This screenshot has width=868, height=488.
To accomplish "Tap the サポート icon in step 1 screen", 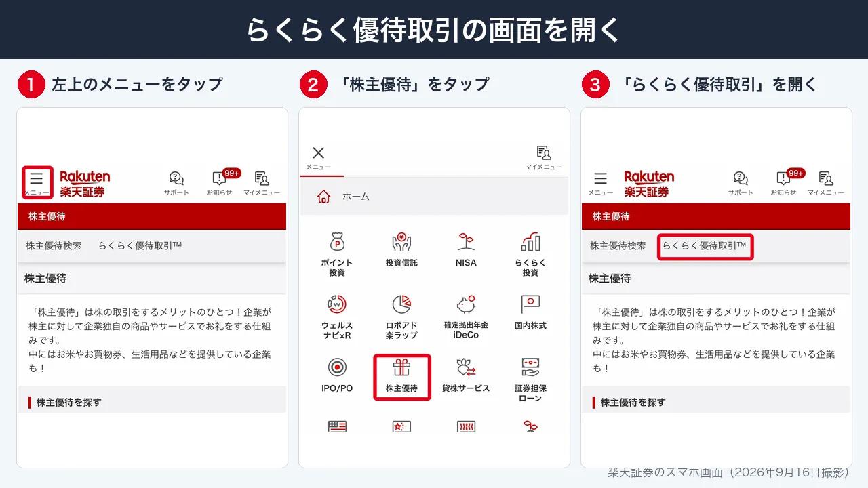I will tap(176, 183).
